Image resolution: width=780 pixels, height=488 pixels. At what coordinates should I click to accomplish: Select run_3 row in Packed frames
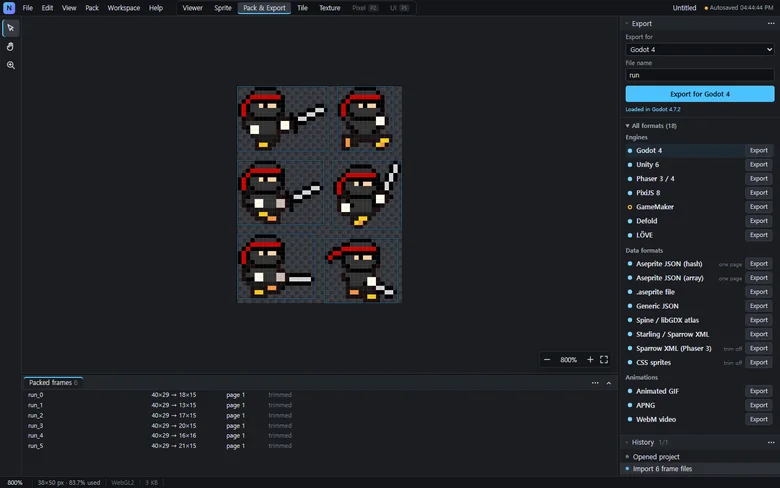(x=160, y=426)
